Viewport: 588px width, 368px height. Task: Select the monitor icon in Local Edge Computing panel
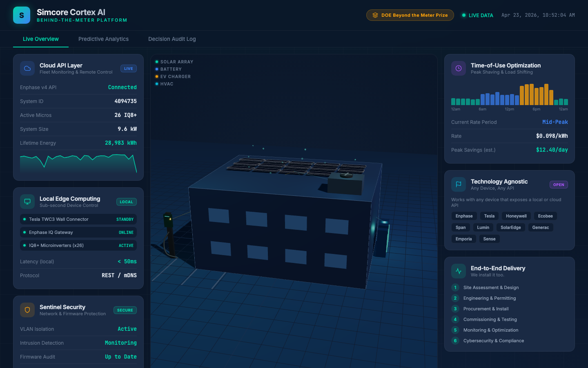click(x=27, y=202)
